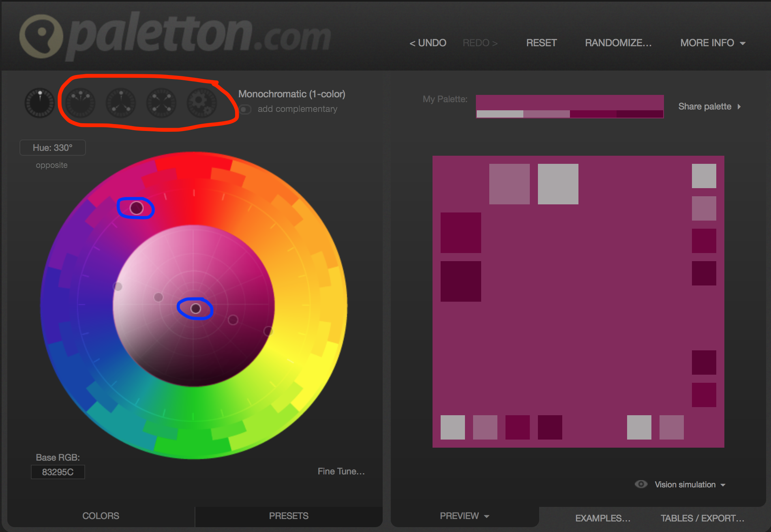Expand the Share palette menu
This screenshot has height=532, width=771.
pyautogui.click(x=710, y=107)
